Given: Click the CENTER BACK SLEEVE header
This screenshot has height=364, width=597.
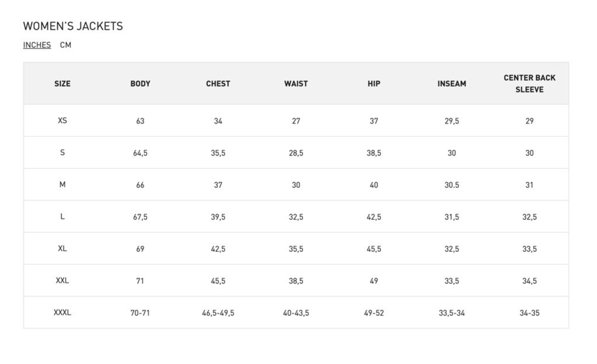Looking at the screenshot, I should tap(530, 84).
